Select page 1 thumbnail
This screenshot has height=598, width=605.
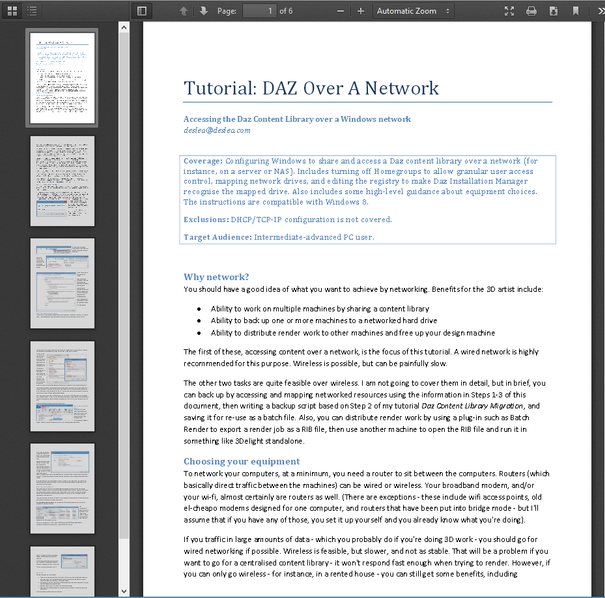click(62, 78)
